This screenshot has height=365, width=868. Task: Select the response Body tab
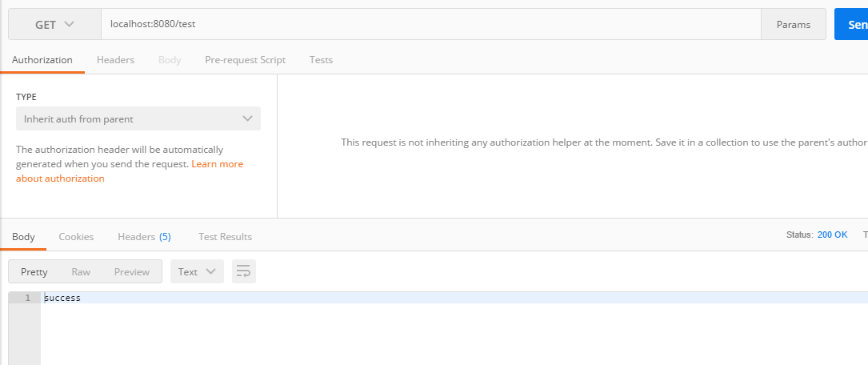click(23, 236)
